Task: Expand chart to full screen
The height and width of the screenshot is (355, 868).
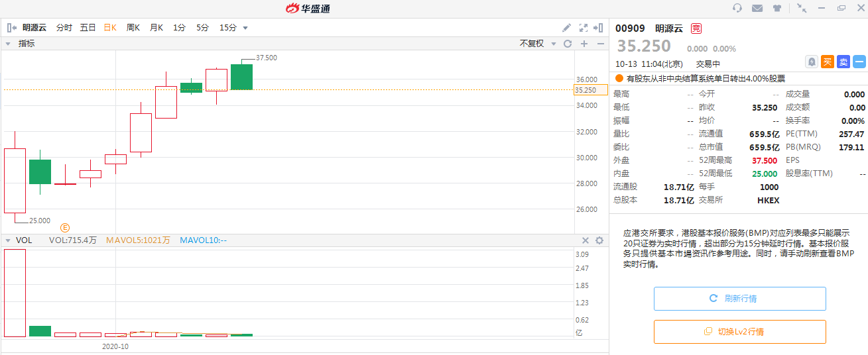Action: point(584,28)
